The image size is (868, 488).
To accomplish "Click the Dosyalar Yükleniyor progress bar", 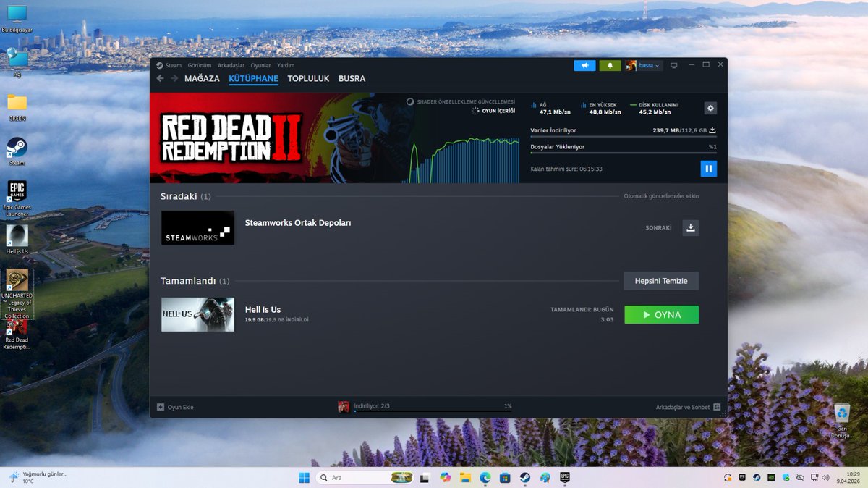I will click(624, 153).
